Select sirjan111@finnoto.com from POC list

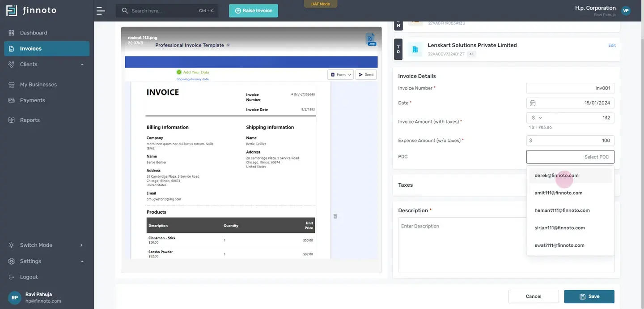570,228
